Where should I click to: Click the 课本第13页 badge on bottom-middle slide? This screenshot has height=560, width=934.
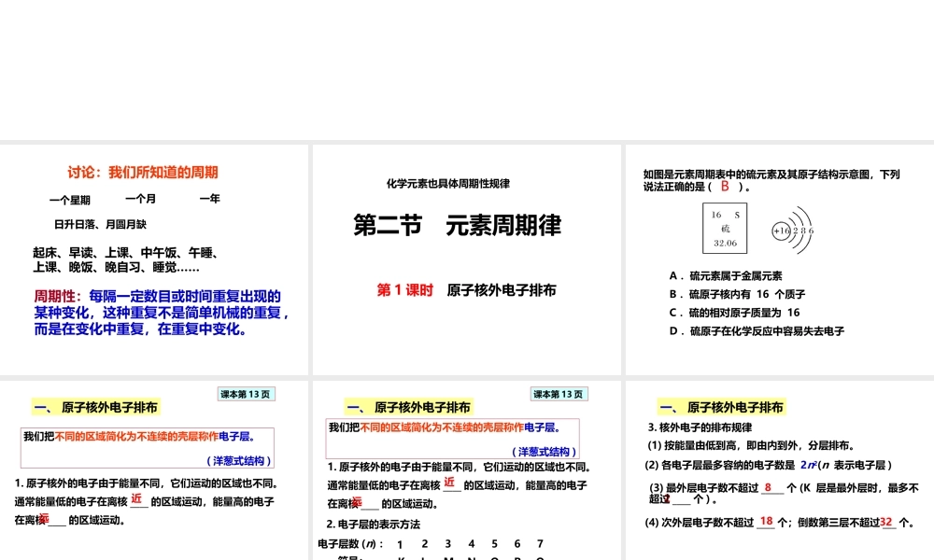coord(560,394)
